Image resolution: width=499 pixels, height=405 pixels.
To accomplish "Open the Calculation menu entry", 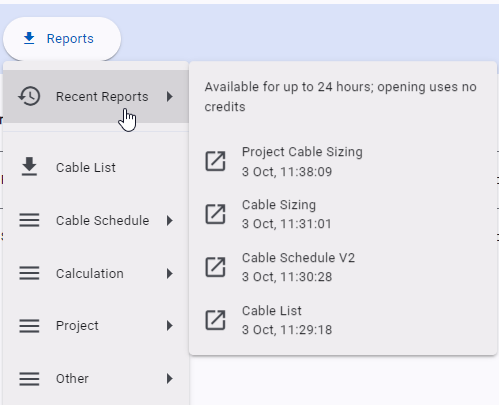I will 96,273.
